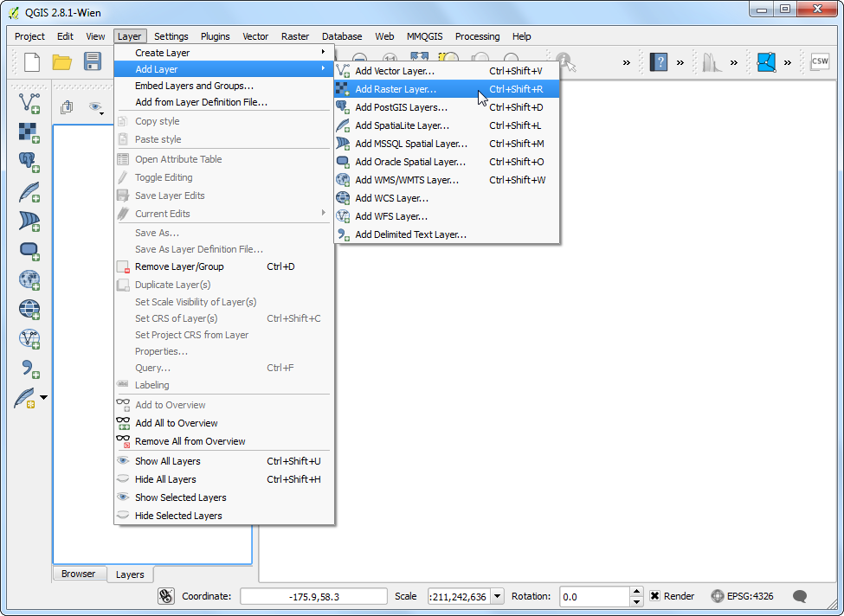844x616 pixels.
Task: Click the histogram raster toolbar icon
Action: pos(712,62)
